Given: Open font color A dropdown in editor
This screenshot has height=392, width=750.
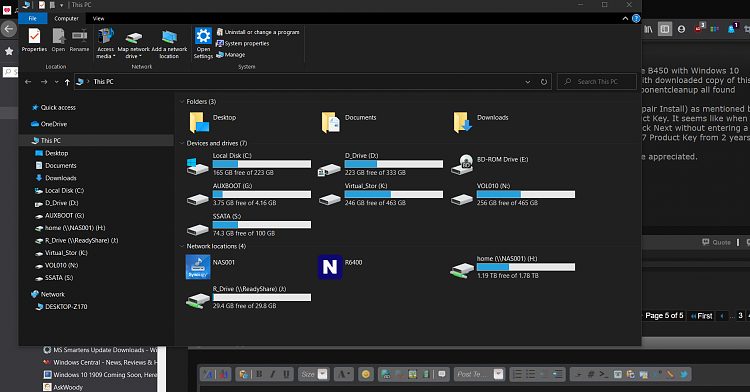Looking at the screenshot, I should point(343,374).
